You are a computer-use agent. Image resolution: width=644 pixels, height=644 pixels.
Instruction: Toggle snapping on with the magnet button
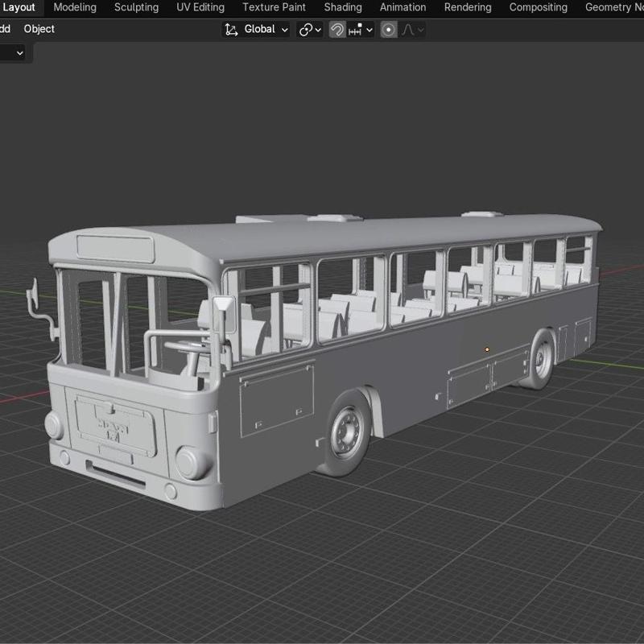tap(336, 29)
